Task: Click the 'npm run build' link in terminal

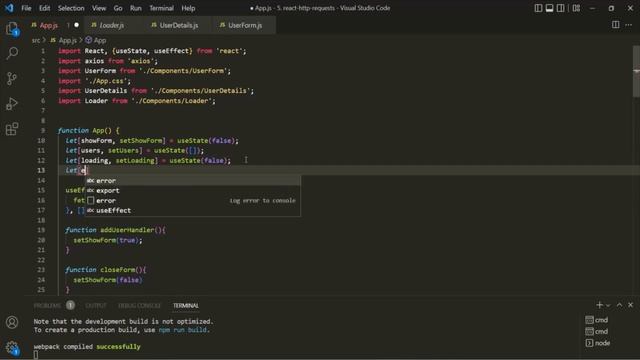Action: [182, 330]
